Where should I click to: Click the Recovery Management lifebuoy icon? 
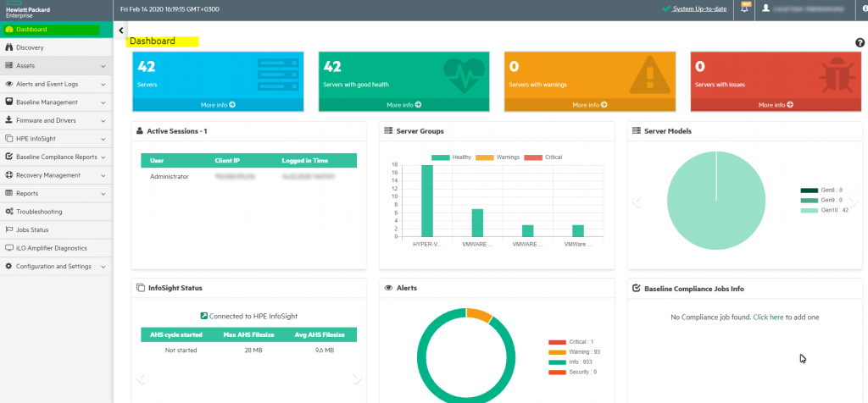point(8,175)
